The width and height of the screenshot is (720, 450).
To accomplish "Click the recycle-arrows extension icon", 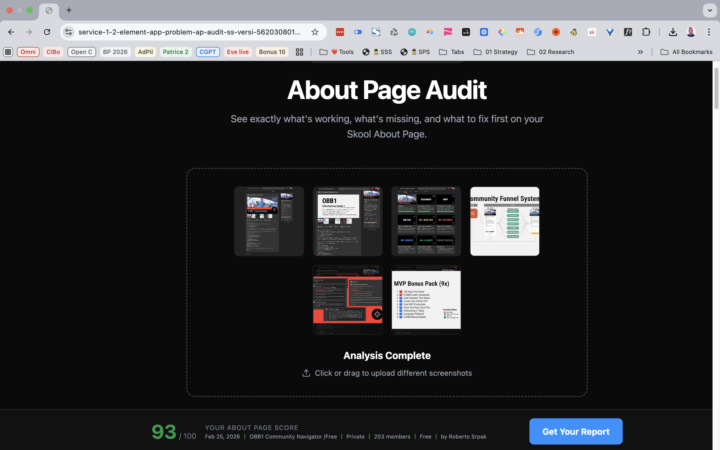I will (394, 32).
